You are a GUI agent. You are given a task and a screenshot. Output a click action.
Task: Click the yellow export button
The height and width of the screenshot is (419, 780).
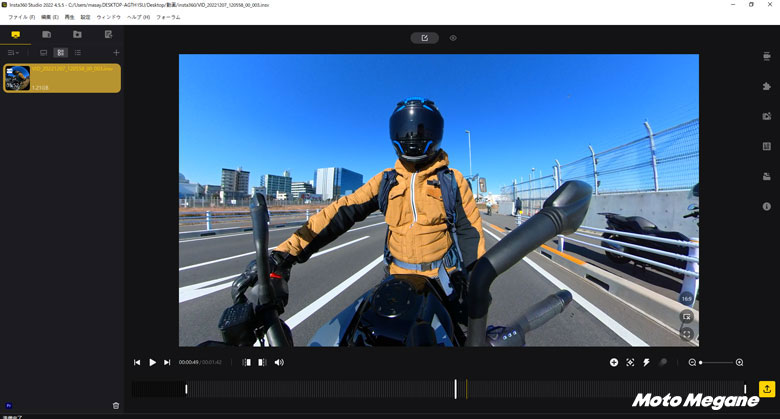pyautogui.click(x=767, y=389)
